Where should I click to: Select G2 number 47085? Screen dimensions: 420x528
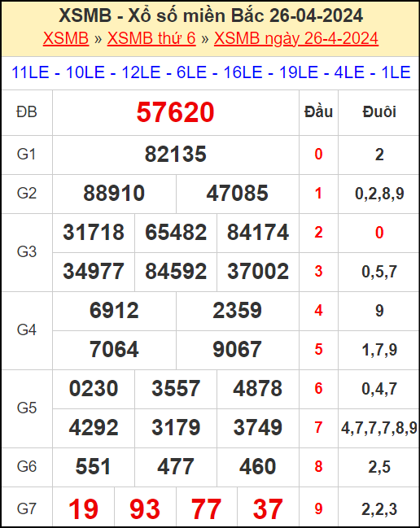pos(237,194)
